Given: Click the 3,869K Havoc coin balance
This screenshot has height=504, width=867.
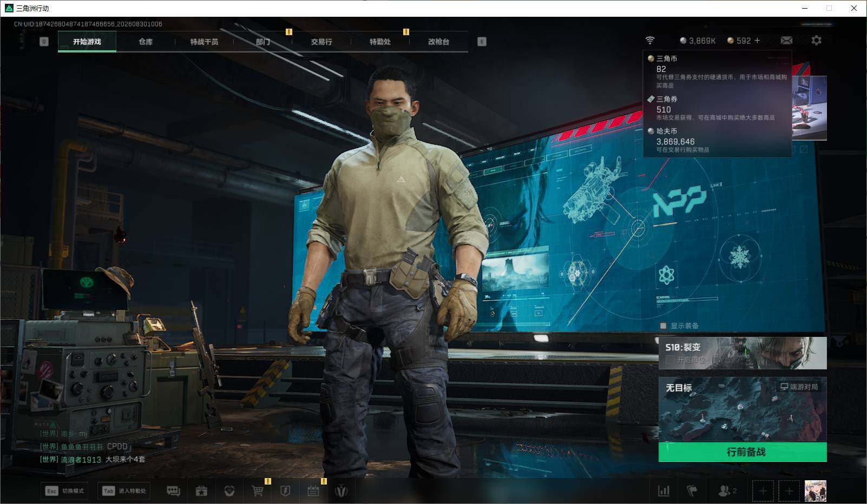Looking at the screenshot, I should pyautogui.click(x=698, y=41).
